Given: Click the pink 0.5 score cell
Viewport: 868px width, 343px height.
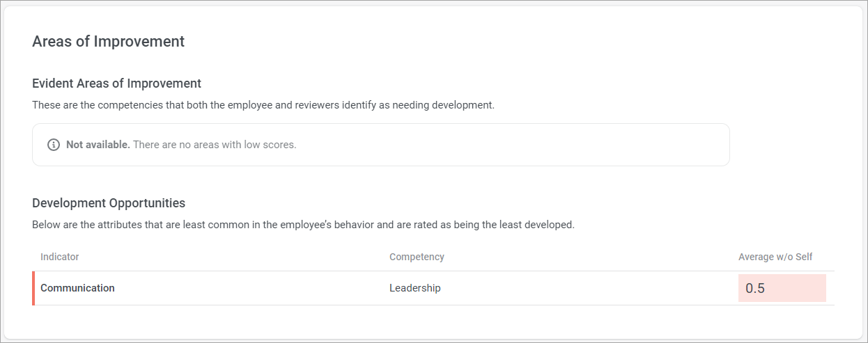Looking at the screenshot, I should [x=782, y=288].
